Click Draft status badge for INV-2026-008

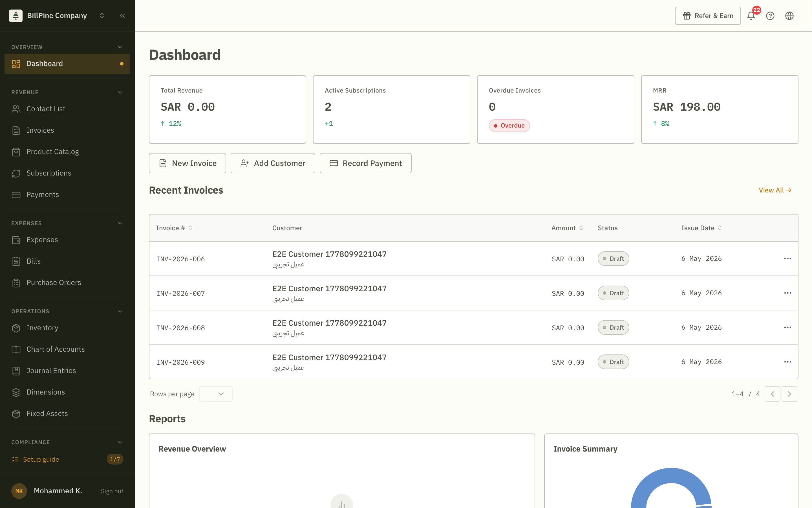point(613,328)
